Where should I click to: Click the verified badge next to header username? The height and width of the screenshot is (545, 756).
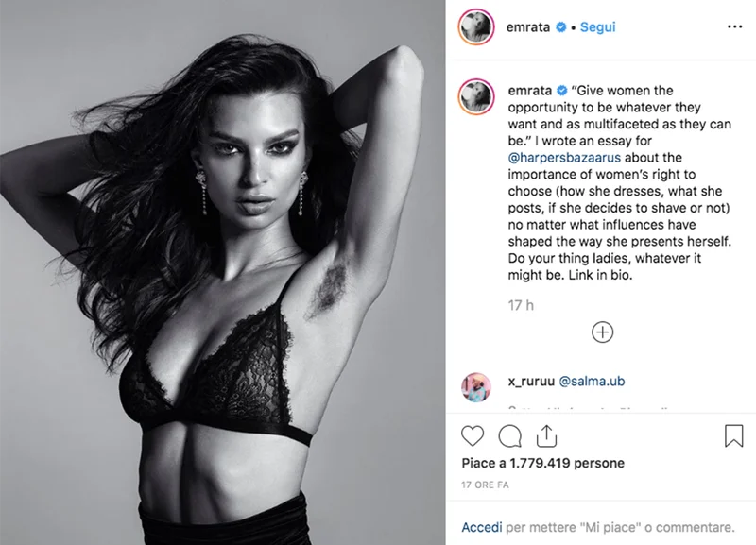[560, 27]
